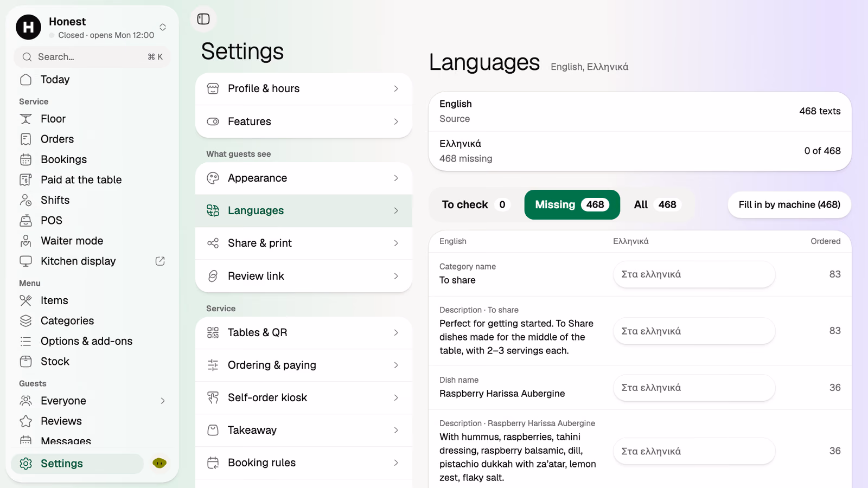
Task: Open the Review link settings row
Action: (x=304, y=276)
